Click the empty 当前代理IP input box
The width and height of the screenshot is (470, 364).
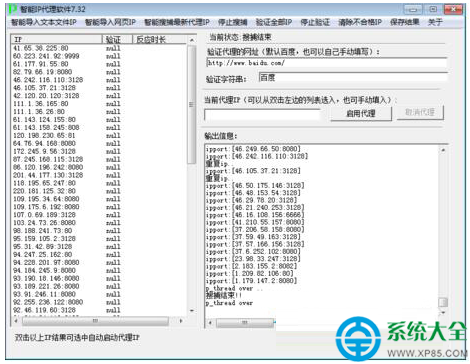click(x=262, y=115)
